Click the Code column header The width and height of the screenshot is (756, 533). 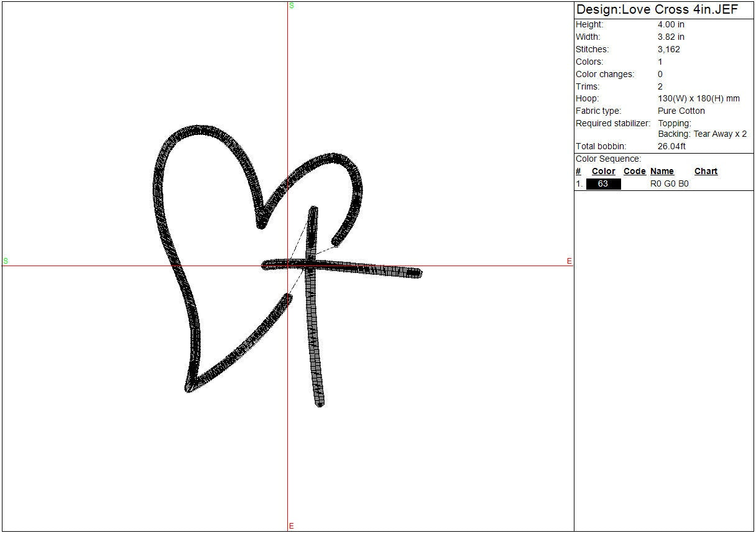634,172
